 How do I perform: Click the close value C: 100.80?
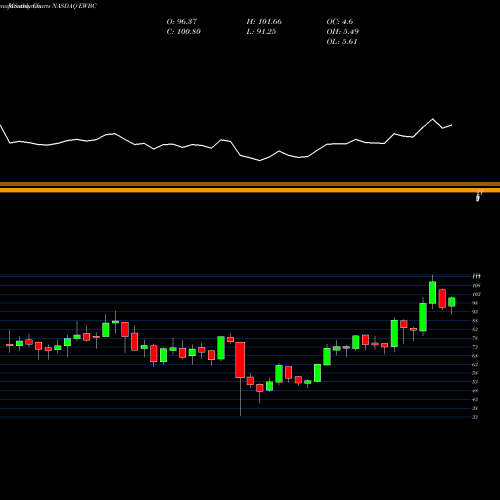tap(183, 32)
